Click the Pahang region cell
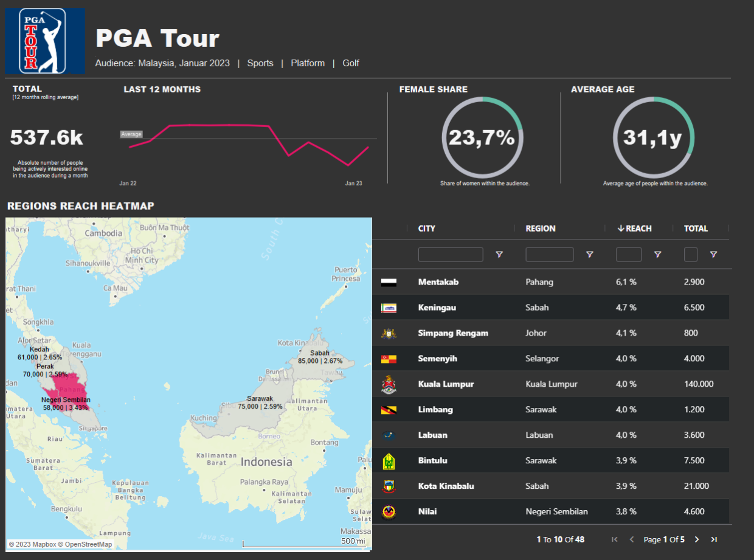This screenshot has width=754, height=560. 539,282
